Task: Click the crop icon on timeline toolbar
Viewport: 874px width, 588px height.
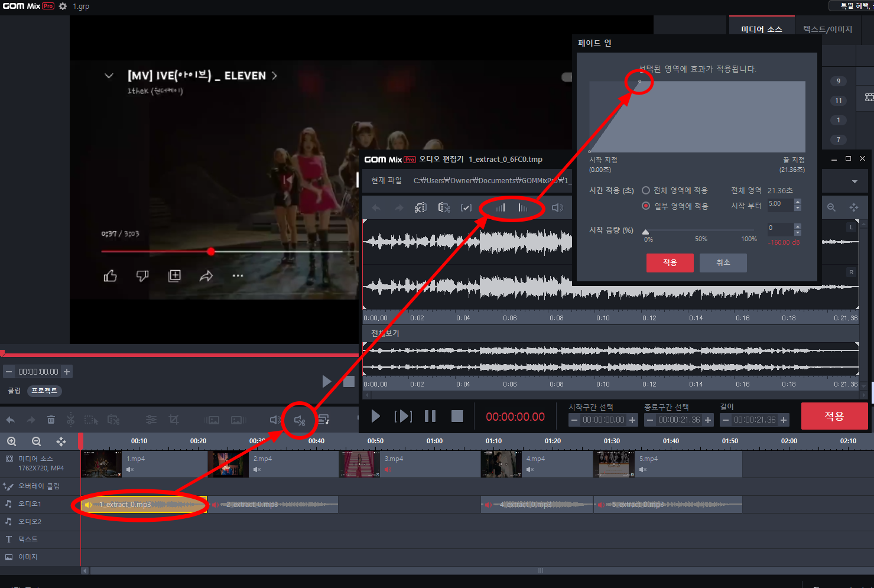Action: click(174, 420)
